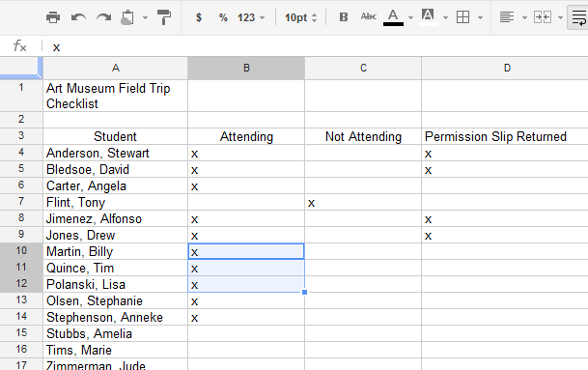The image size is (588, 370).
Task: Select the 'Stubbs, Amelia' cell
Action: click(116, 333)
